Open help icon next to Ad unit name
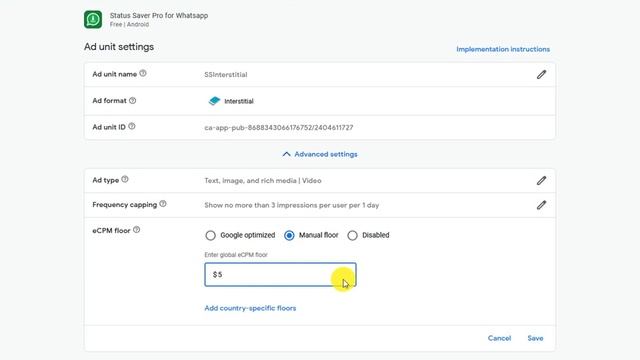The height and width of the screenshot is (360, 640). 143,73
